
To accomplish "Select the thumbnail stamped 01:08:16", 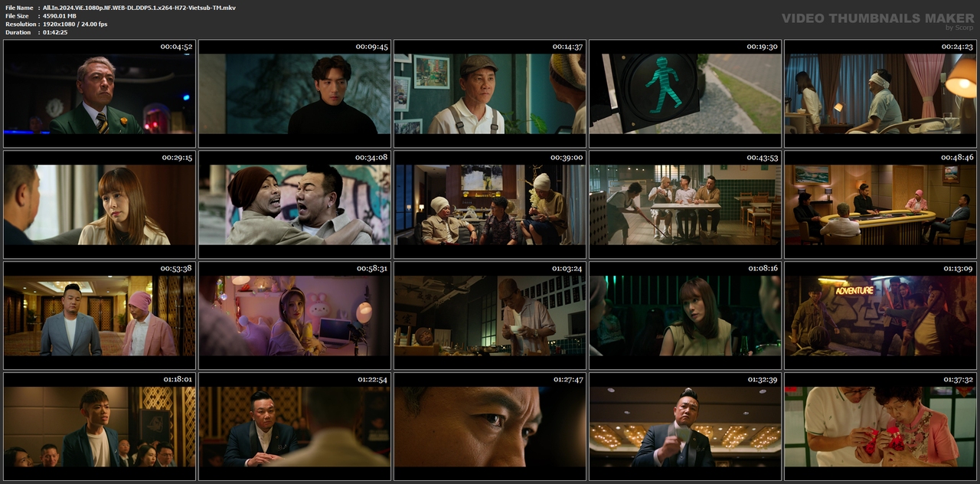I will pos(685,316).
